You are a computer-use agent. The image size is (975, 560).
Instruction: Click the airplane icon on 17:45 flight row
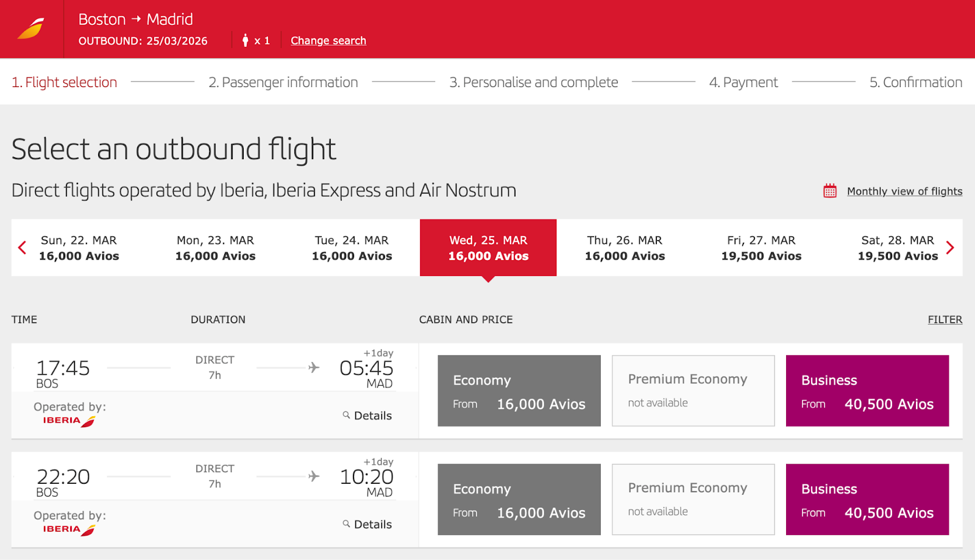pos(314,367)
